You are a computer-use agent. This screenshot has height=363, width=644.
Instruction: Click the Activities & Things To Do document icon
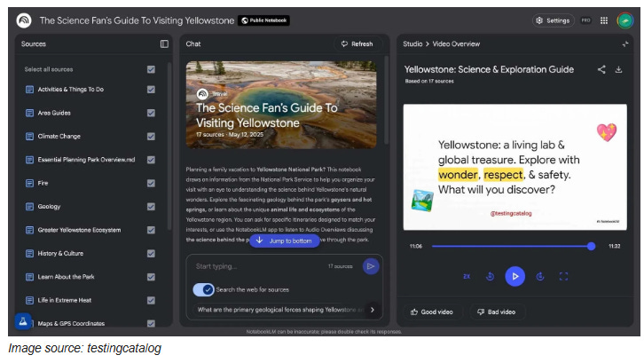29,90
